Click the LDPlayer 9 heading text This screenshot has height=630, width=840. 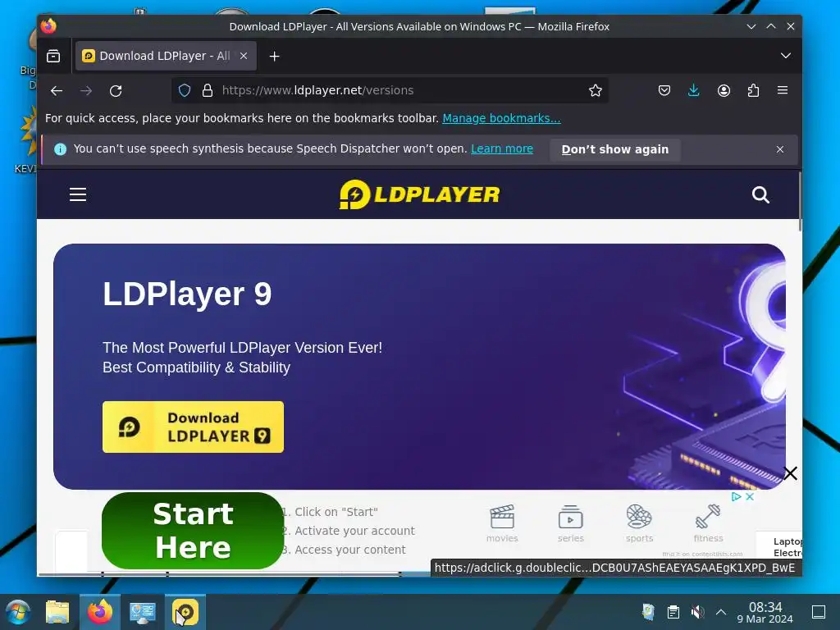pyautogui.click(x=187, y=294)
